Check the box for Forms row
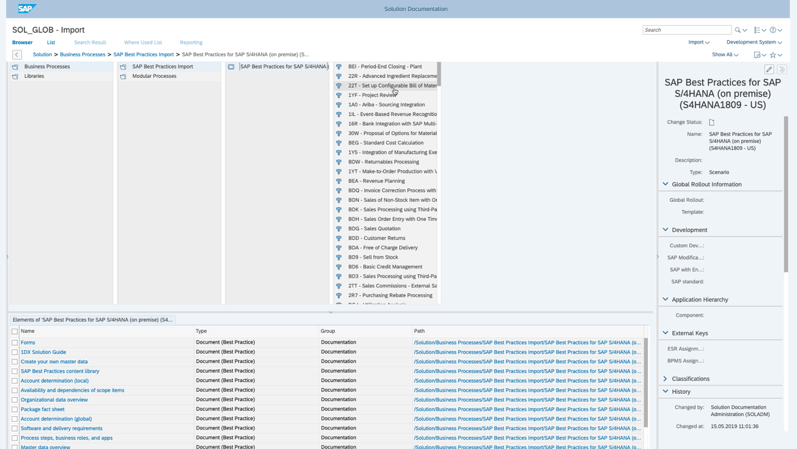The height and width of the screenshot is (449, 797). click(x=15, y=343)
